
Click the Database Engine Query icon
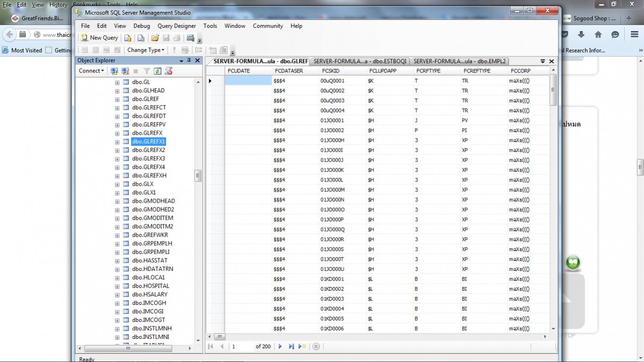(128, 38)
